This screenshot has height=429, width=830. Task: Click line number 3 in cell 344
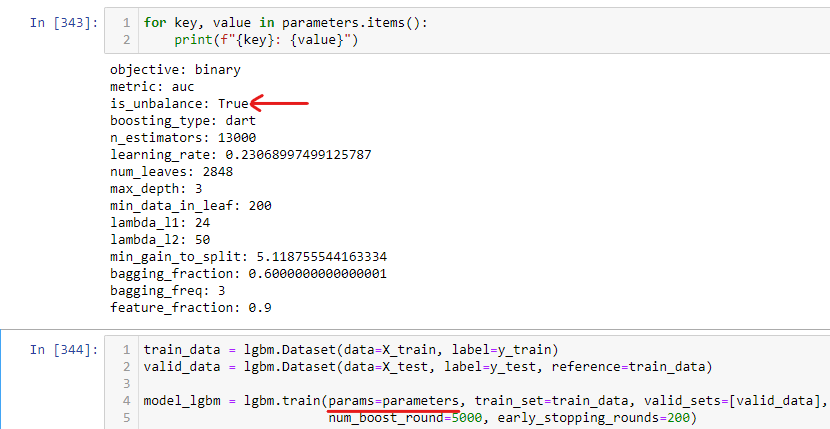tap(126, 383)
